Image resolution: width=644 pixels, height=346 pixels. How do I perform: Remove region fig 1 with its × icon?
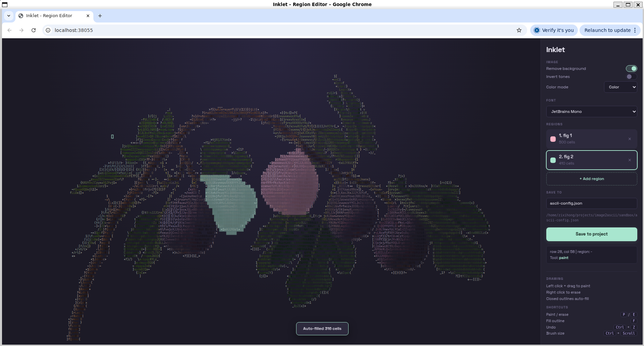(x=630, y=139)
